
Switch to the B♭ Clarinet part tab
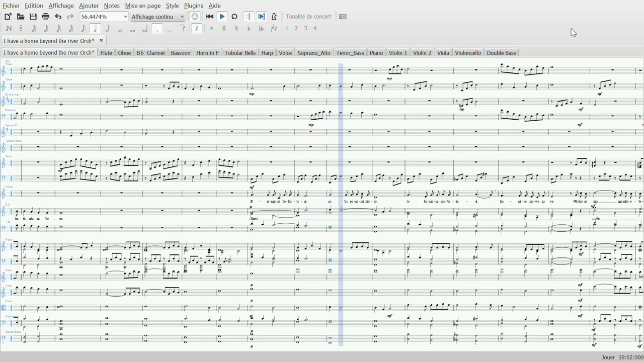(x=151, y=53)
